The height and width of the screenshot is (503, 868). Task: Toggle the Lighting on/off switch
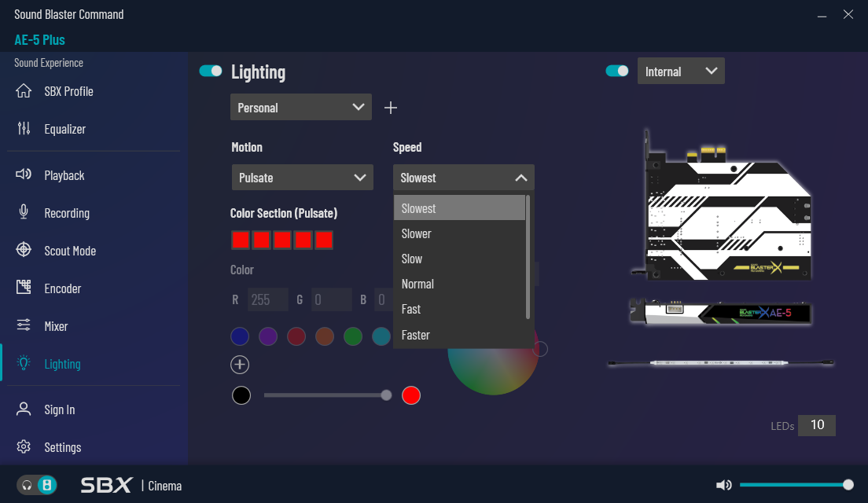click(211, 72)
